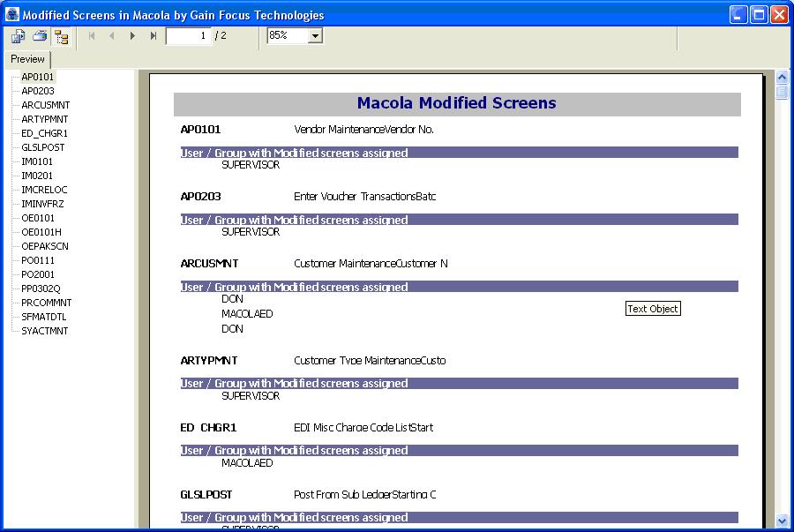Select OEPAKSCN in the group tree
The image size is (794, 532).
[x=45, y=246]
